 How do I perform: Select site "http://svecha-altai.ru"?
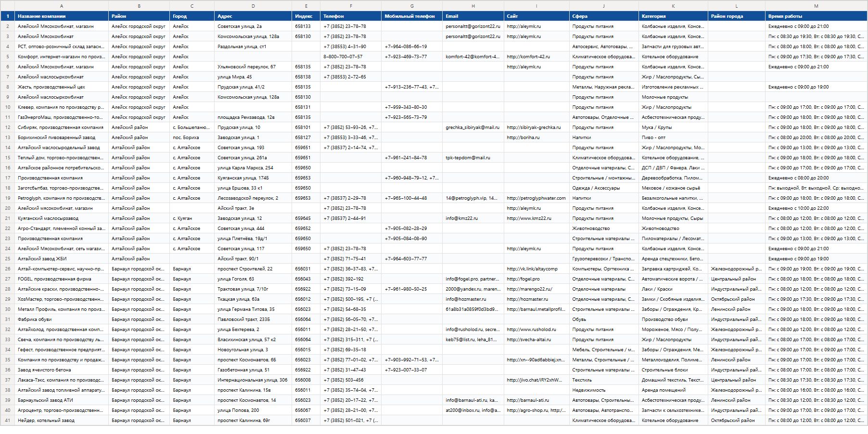(536, 340)
